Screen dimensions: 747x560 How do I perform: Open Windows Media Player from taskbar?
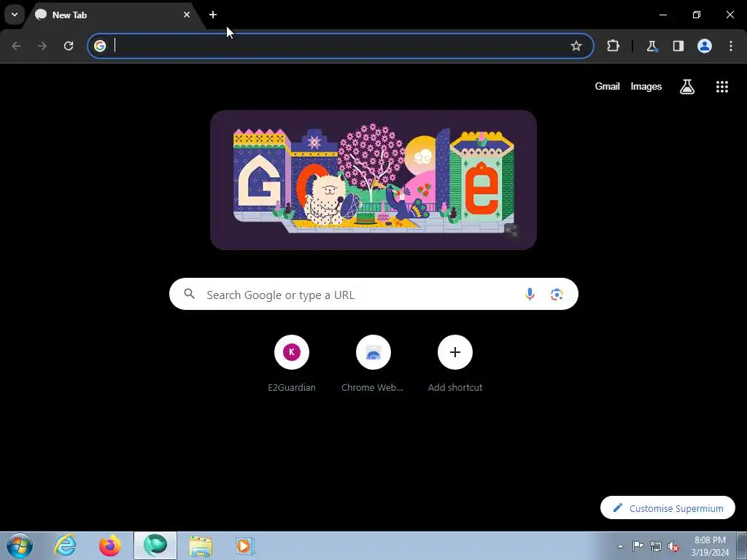coord(245,545)
